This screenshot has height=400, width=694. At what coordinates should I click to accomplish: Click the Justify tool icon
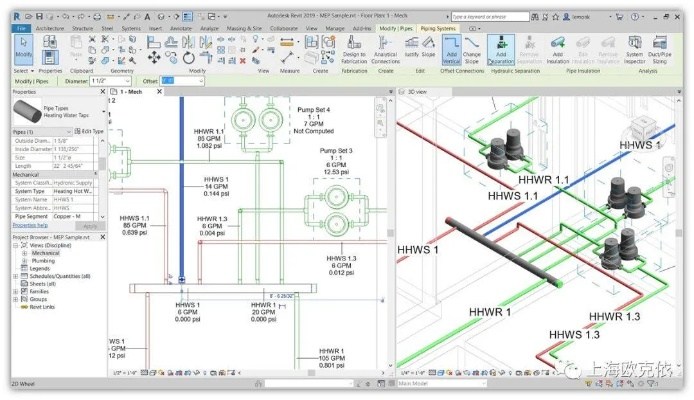pyautogui.click(x=411, y=48)
